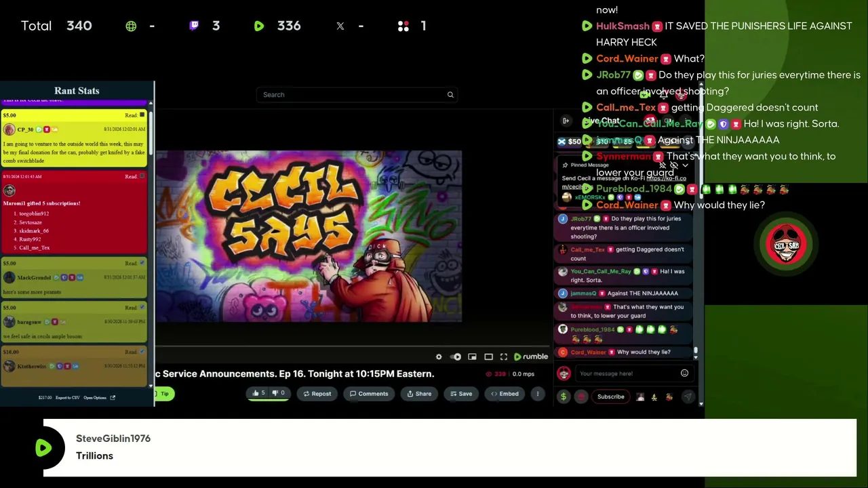This screenshot has height=488, width=868.
Task: Save the video to a playlist
Action: [x=461, y=394]
